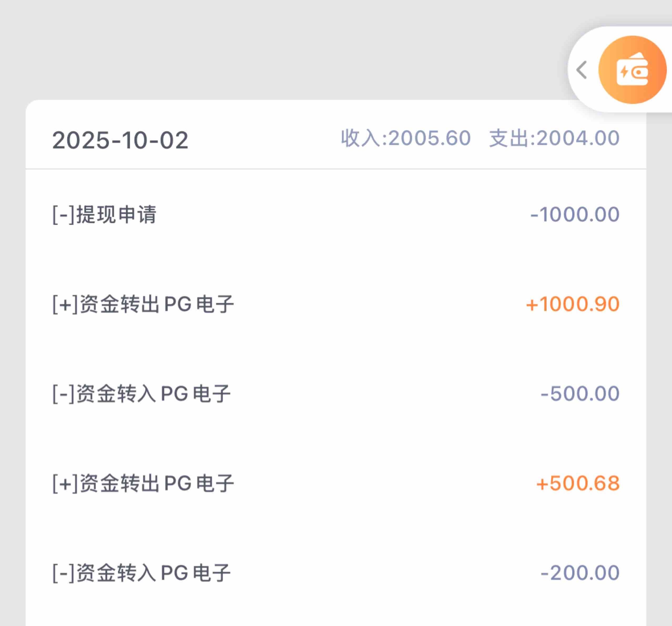
Task: Click the [-] marker before 提现申请
Action: (64, 215)
